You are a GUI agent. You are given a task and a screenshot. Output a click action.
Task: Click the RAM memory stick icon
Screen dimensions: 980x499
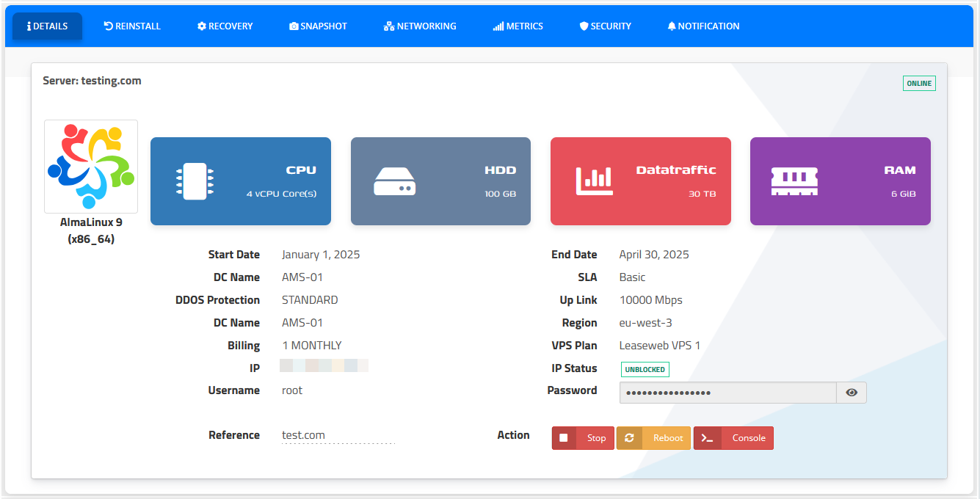(794, 181)
